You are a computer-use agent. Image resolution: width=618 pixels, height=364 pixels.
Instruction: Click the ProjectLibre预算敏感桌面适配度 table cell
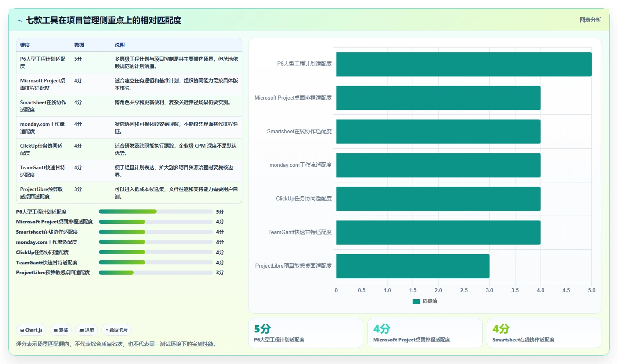click(43, 193)
